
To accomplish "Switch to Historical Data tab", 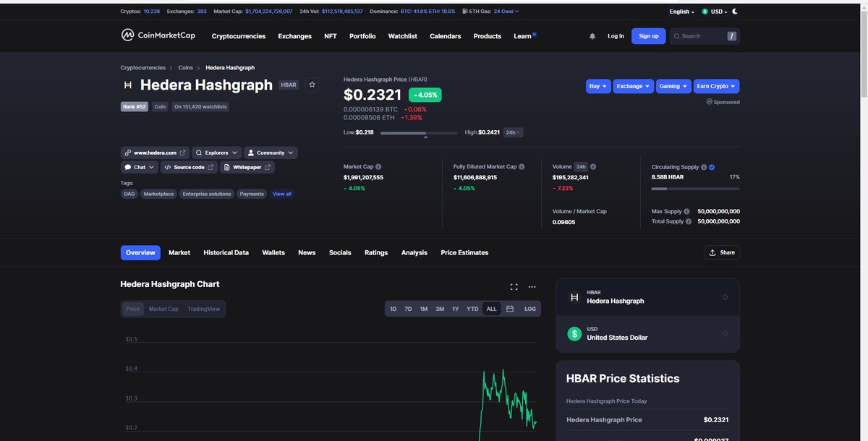I will [226, 253].
